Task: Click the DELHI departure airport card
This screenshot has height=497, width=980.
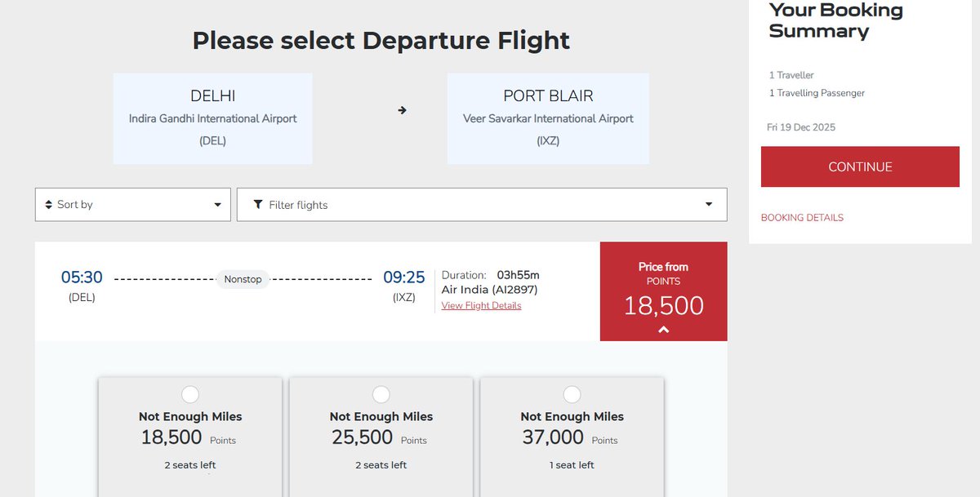Action: pos(213,118)
